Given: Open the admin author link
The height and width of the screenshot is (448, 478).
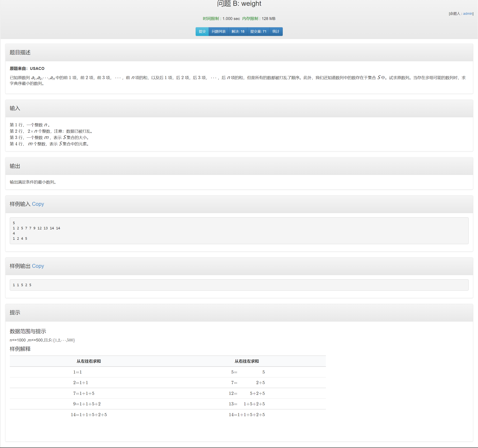Looking at the screenshot, I should (467, 14).
